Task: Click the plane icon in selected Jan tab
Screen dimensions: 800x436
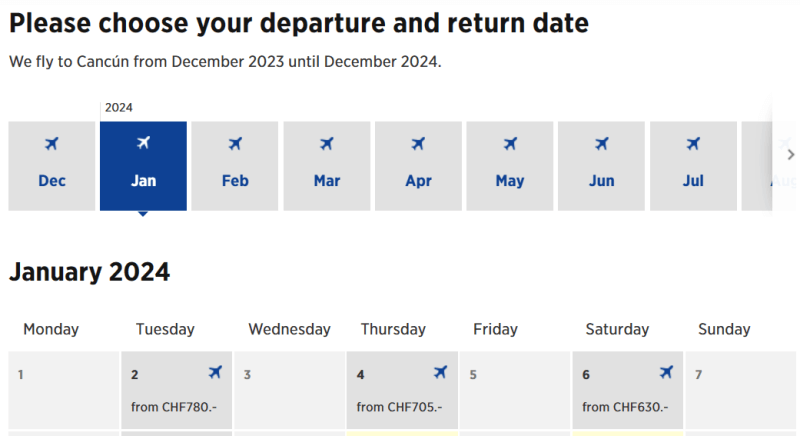Action: click(x=143, y=143)
